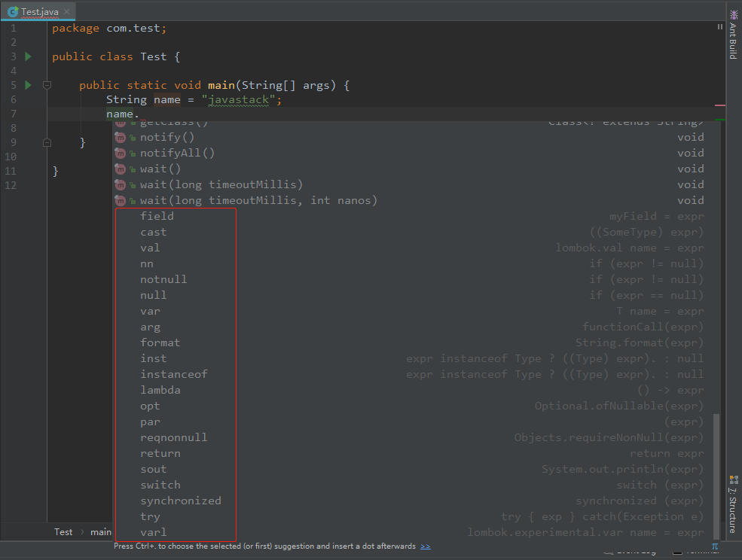Click the method icon next to notifyAll()
Screen dimensions: 742x560
(x=120, y=153)
